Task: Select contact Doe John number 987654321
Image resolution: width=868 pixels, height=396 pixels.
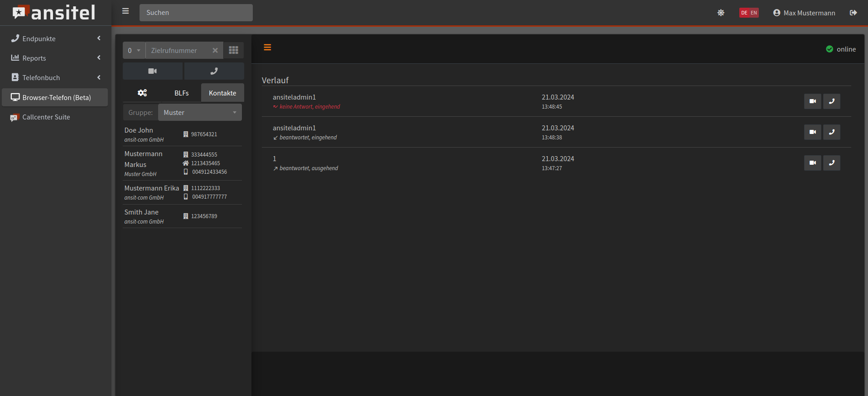Action: [204, 134]
